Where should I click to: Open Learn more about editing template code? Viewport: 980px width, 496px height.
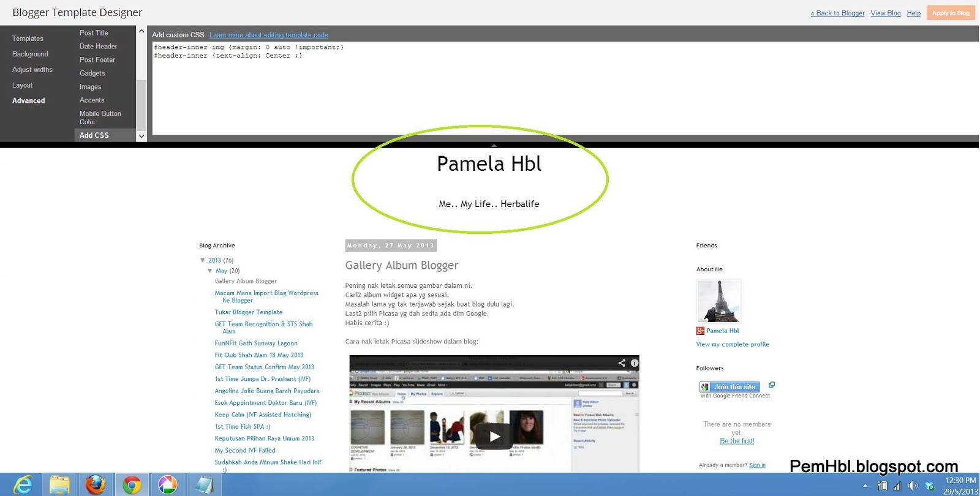click(x=268, y=35)
